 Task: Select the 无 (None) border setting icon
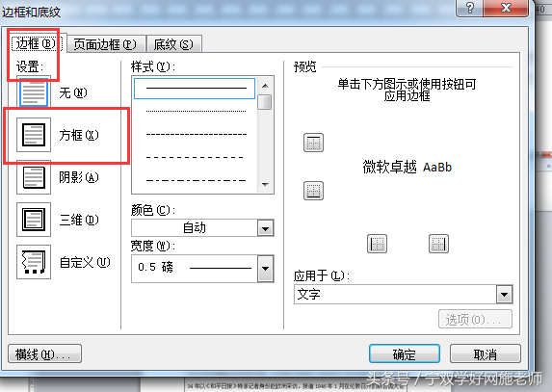pos(34,92)
